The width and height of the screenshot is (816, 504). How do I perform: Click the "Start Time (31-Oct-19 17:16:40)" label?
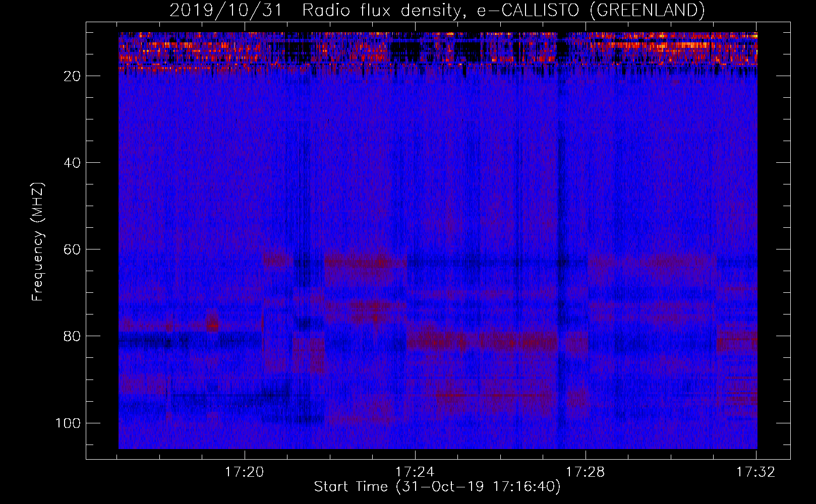click(x=437, y=487)
